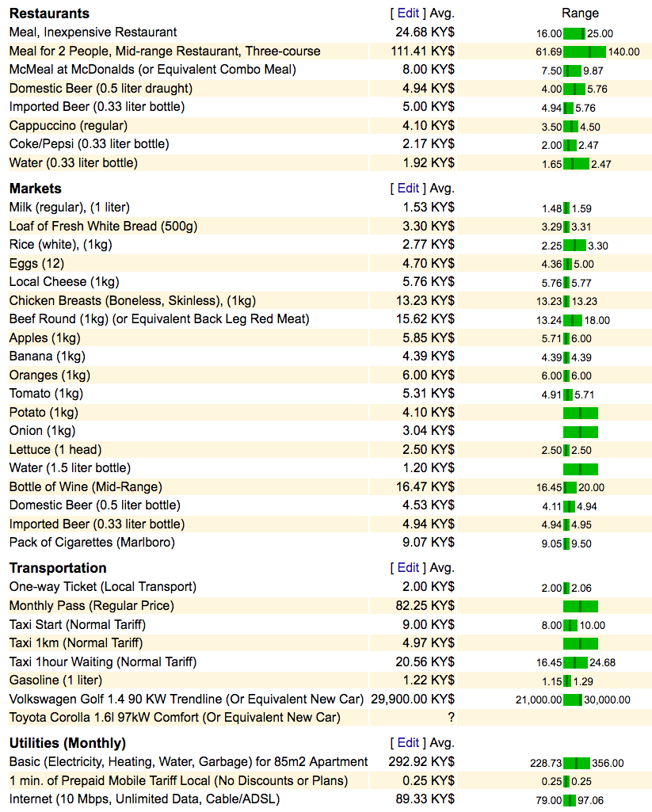Screen dimensions: 652x812
Task: Click the Range column header
Action: (x=580, y=13)
